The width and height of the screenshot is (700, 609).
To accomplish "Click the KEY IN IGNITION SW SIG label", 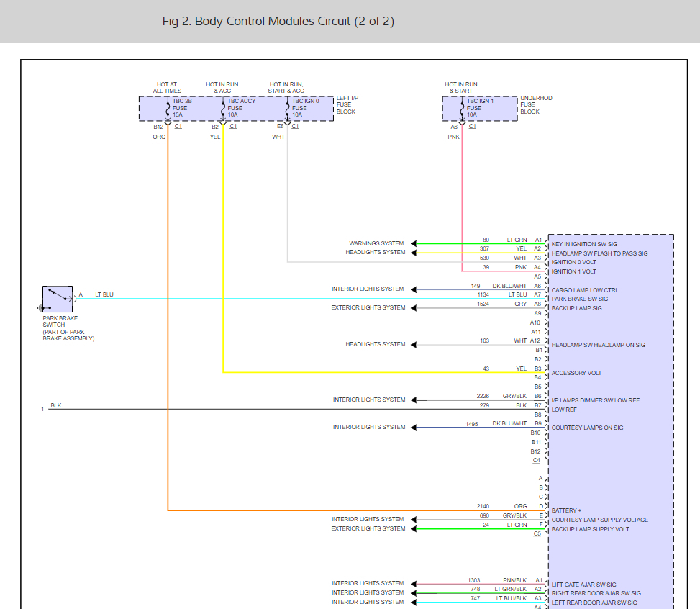I will pyautogui.click(x=584, y=244).
